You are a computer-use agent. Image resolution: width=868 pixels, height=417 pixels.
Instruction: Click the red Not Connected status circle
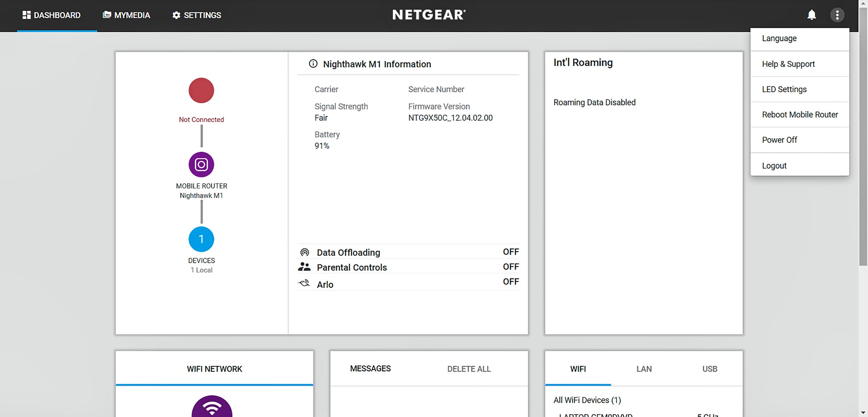click(201, 90)
